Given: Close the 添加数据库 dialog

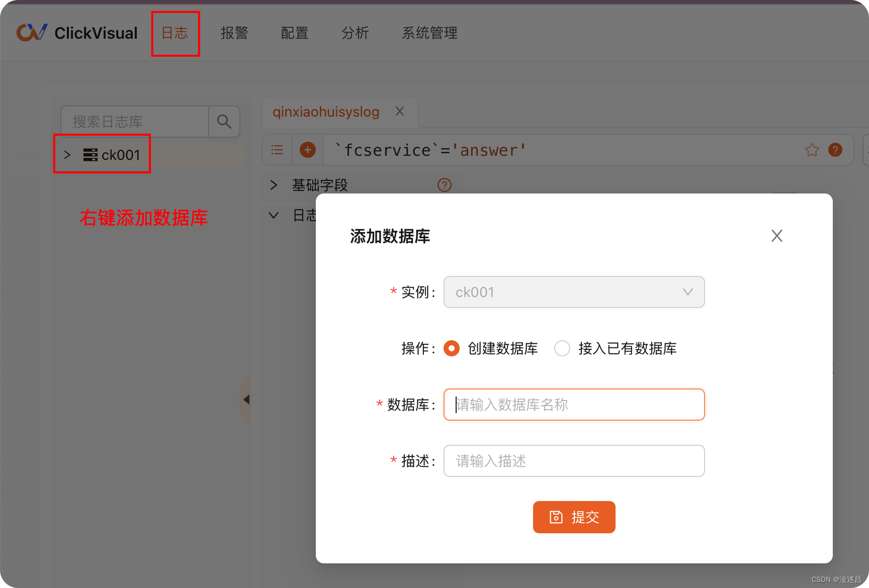Looking at the screenshot, I should coord(776,235).
